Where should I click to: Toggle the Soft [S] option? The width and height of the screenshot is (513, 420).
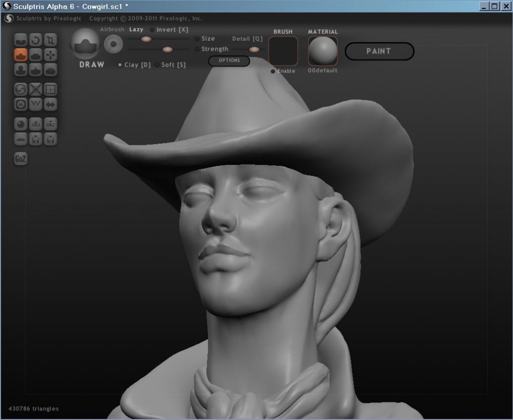(157, 65)
